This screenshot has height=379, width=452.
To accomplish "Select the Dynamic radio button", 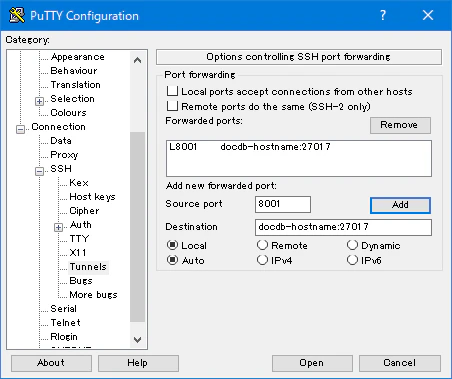I will (352, 245).
